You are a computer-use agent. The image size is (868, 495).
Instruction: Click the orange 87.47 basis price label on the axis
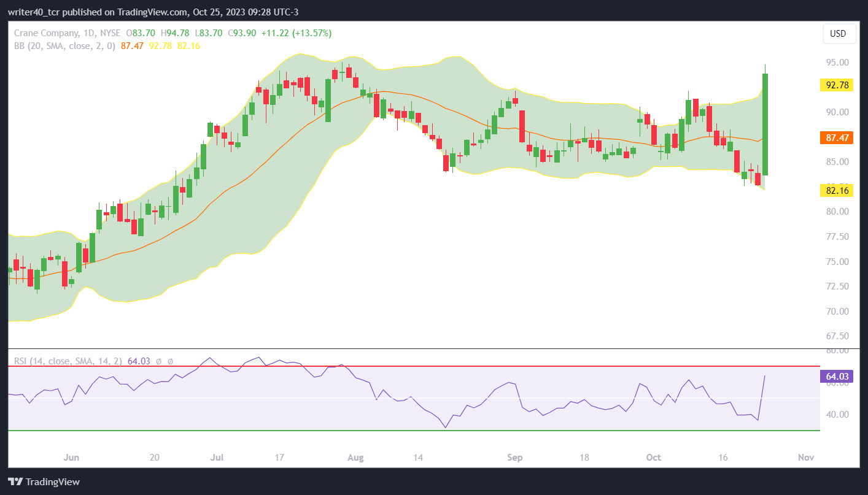837,138
